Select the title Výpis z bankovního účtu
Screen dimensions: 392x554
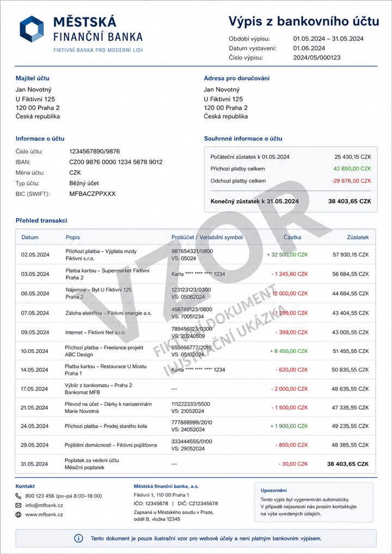coord(304,21)
